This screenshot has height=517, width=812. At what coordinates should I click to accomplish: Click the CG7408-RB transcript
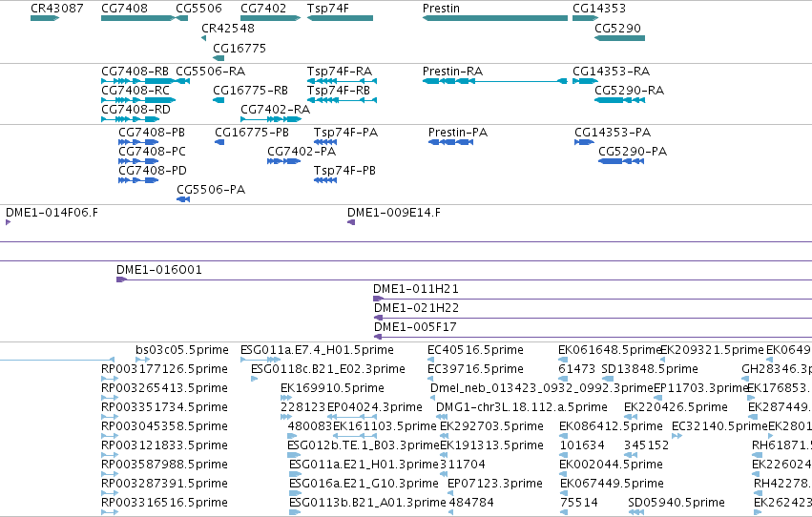tap(138, 81)
